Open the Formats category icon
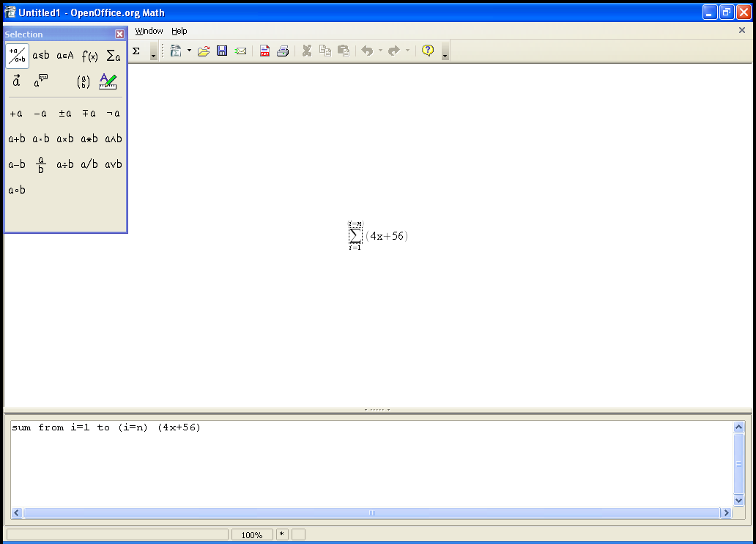756x544 pixels. [x=108, y=81]
